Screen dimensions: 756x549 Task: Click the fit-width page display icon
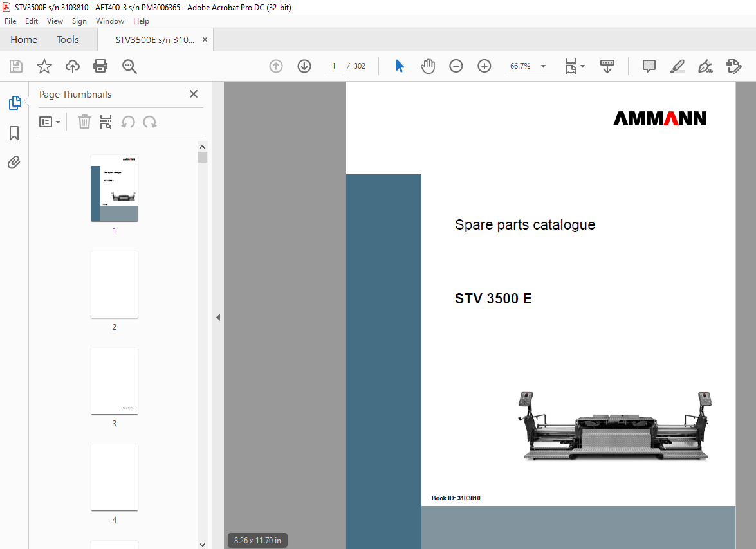[x=571, y=66]
